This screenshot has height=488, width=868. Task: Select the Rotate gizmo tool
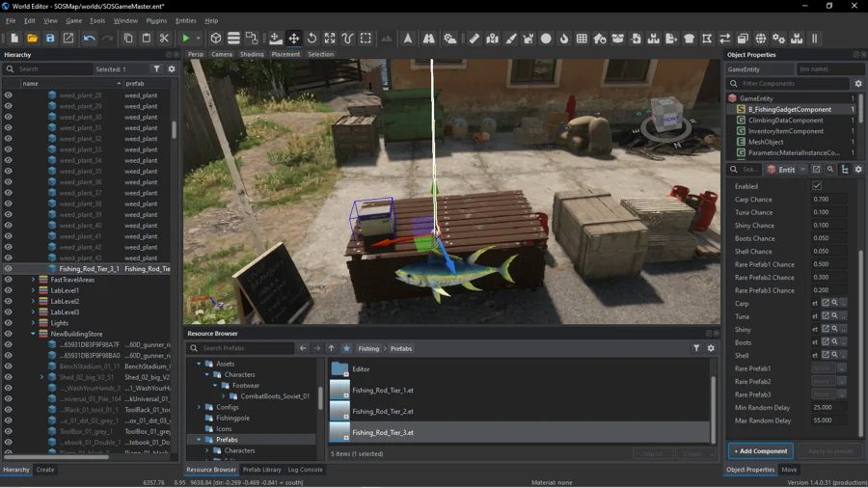[312, 39]
